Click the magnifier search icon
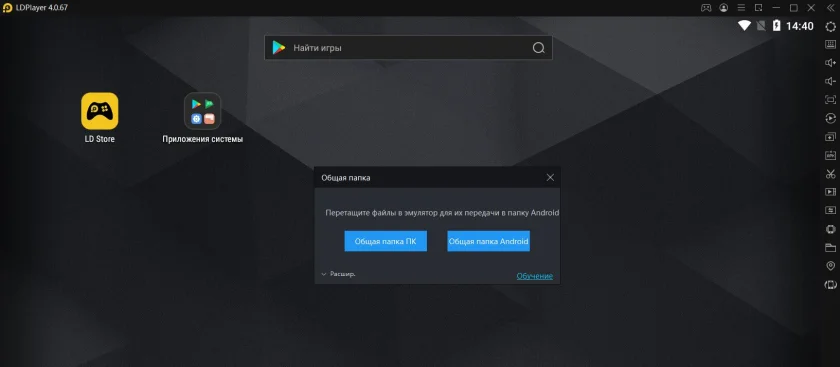840x367 pixels. click(538, 48)
